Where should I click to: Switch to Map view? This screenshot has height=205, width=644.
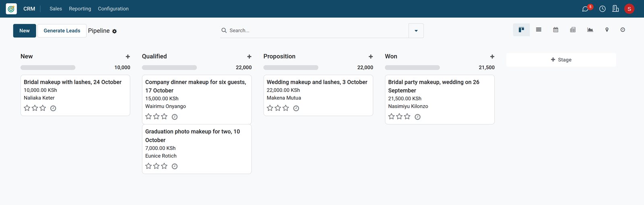(607, 29)
